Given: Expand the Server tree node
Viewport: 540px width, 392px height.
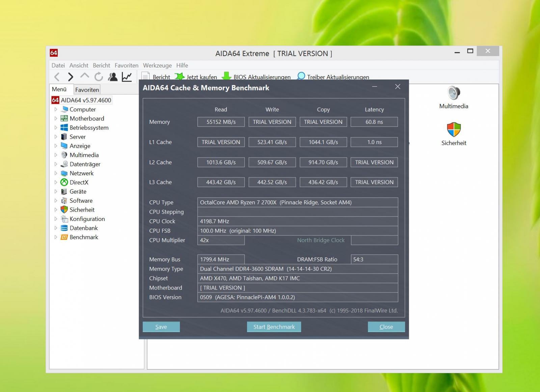Looking at the screenshot, I should point(56,137).
